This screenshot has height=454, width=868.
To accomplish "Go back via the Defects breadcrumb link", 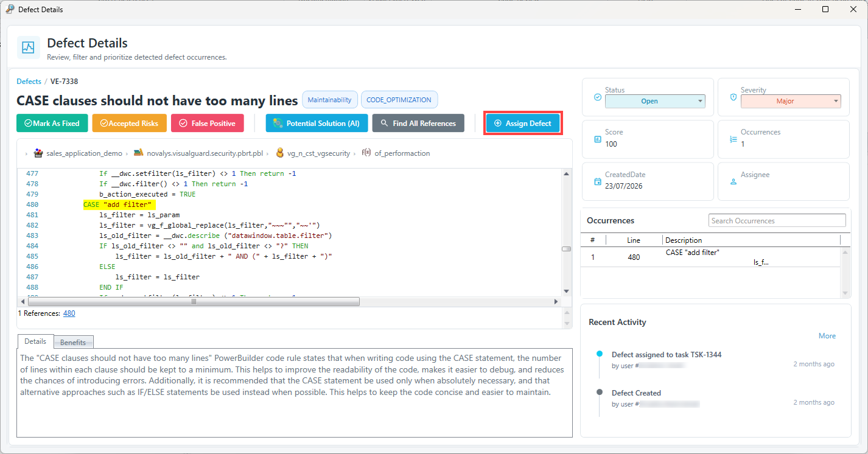I will (29, 82).
